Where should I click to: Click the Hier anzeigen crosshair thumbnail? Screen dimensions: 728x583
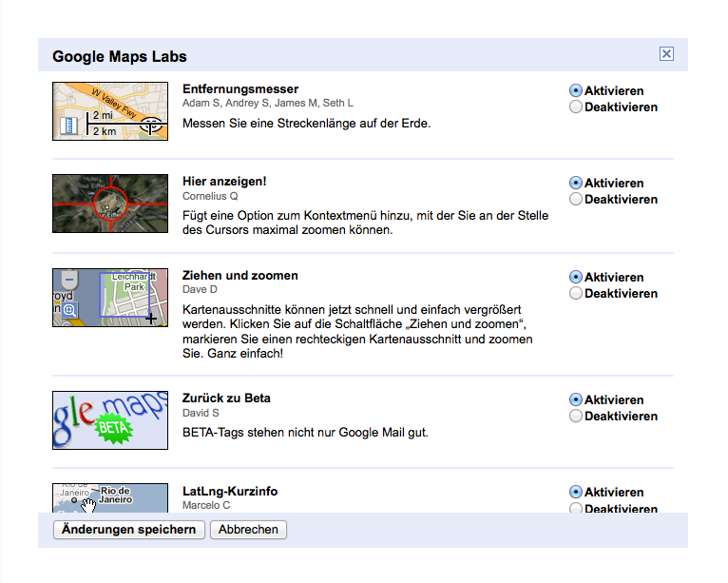[x=110, y=204]
